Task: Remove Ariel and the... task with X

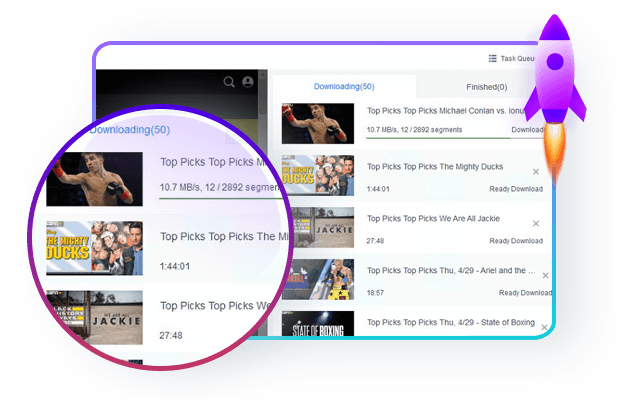Action: click(545, 275)
